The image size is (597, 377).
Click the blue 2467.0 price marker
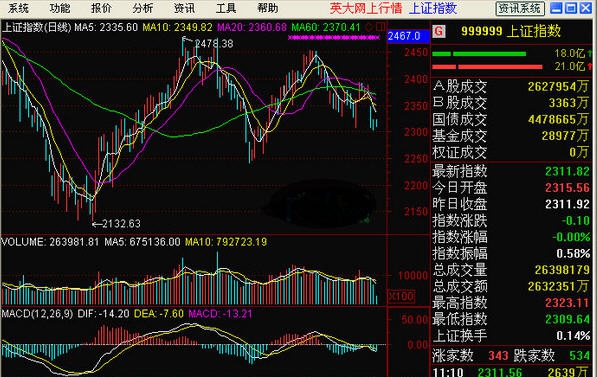pyautogui.click(x=407, y=37)
